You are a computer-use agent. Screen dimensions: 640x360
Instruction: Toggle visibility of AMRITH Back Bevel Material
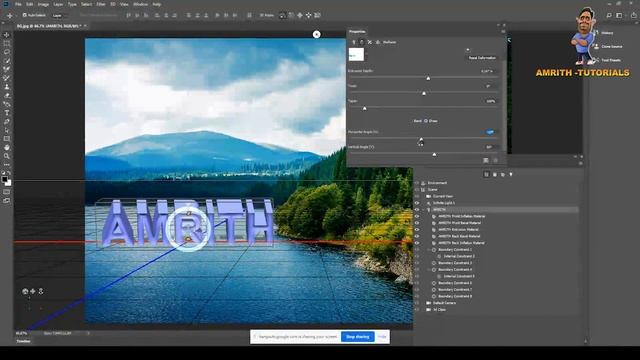tap(417, 236)
